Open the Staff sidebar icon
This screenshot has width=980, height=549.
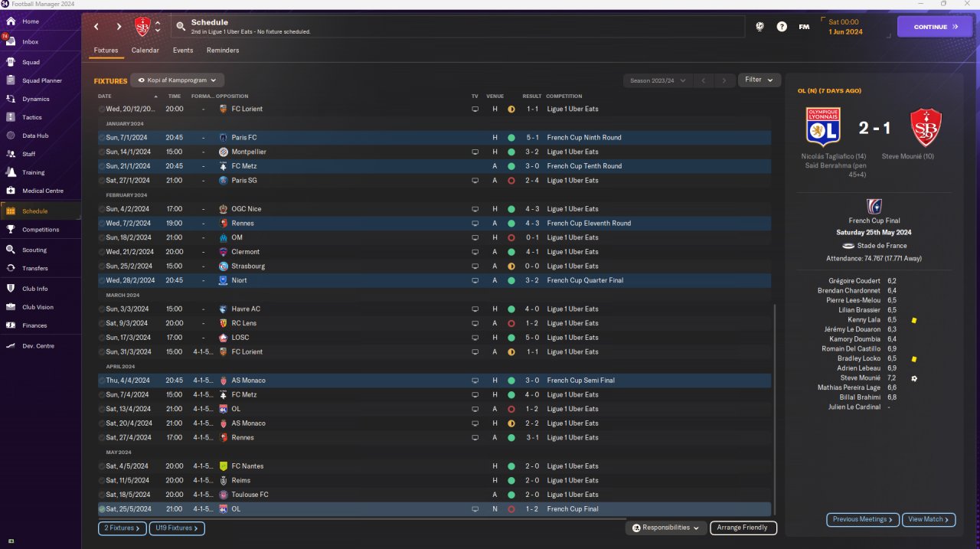point(11,154)
